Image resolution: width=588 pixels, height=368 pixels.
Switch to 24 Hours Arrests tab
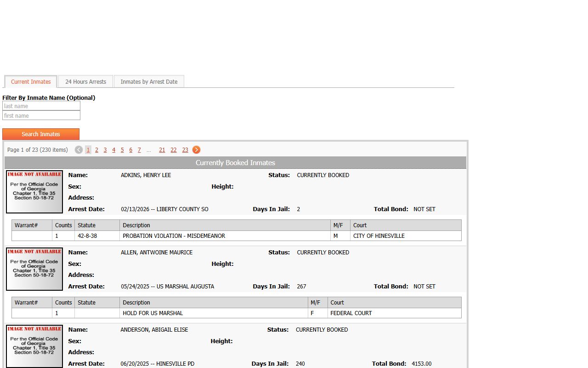85,82
